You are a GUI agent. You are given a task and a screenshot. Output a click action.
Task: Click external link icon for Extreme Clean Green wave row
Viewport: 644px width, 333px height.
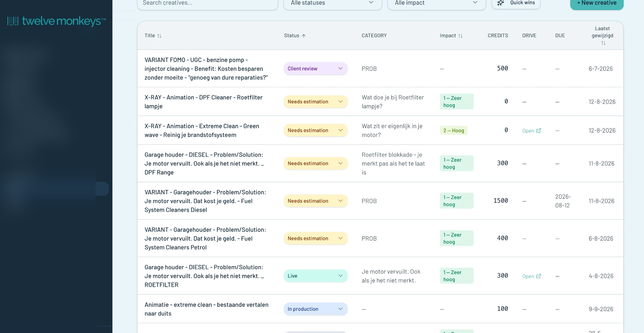pos(539,131)
